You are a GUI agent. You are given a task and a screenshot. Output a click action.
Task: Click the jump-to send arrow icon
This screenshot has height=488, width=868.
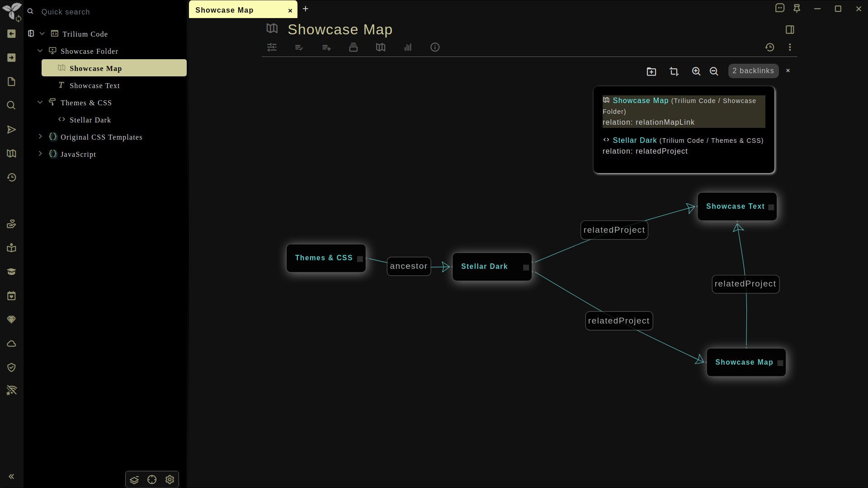(12, 130)
